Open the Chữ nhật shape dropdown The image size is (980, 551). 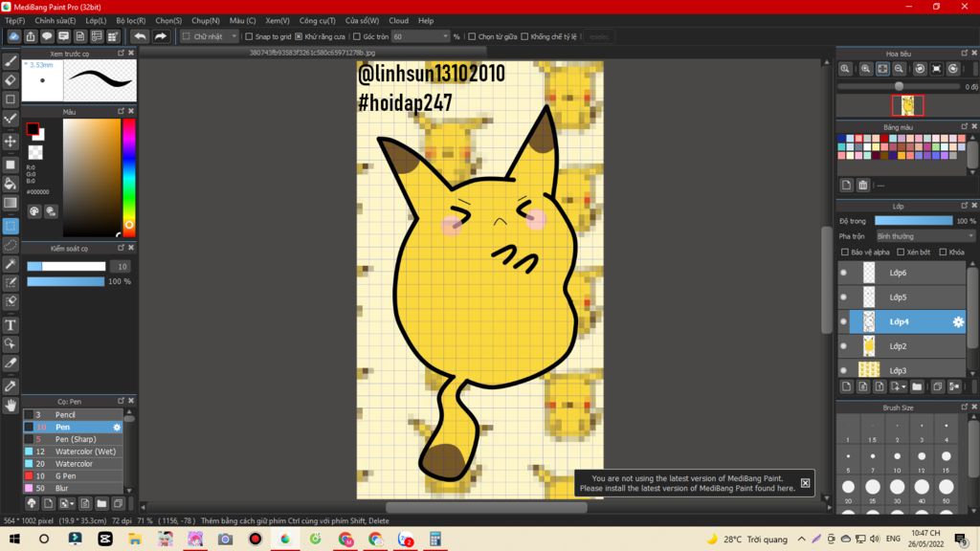(210, 37)
